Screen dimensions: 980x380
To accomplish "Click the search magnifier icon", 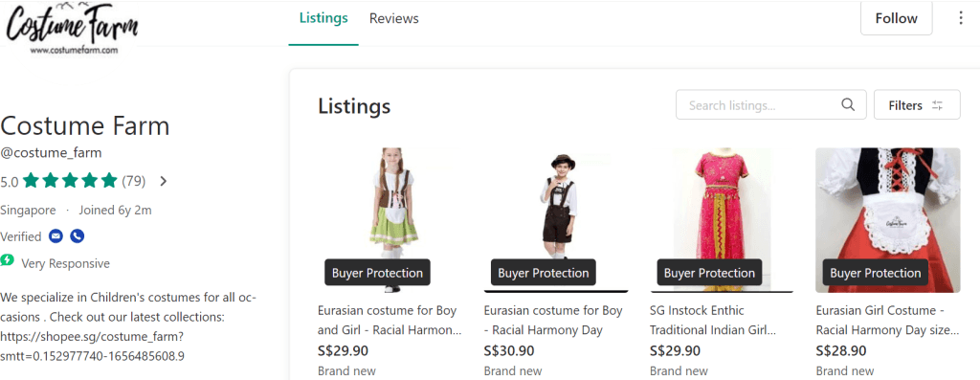I will [848, 105].
